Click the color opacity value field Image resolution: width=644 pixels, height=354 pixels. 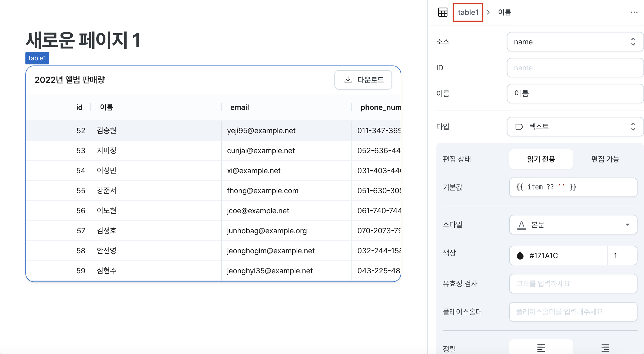click(622, 255)
